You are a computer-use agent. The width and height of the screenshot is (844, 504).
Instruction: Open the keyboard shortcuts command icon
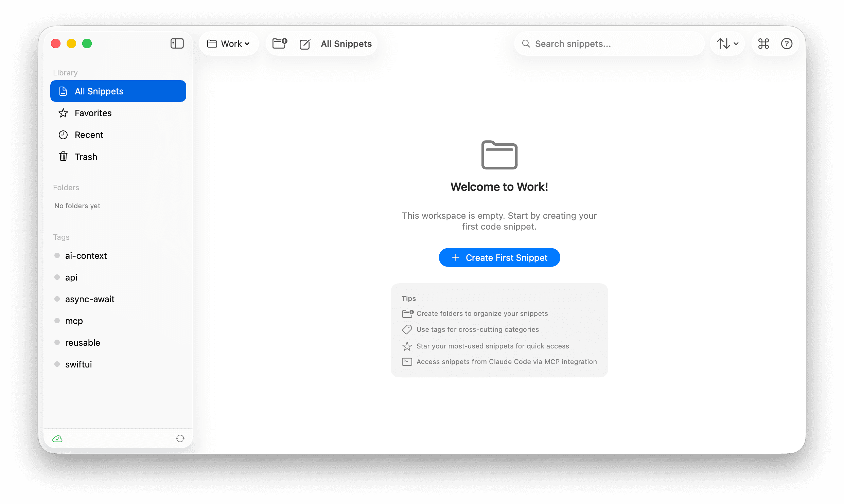click(x=763, y=43)
